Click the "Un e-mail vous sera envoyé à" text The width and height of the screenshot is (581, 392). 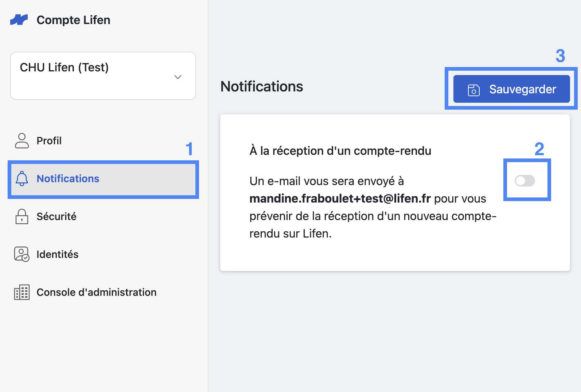pyautogui.click(x=327, y=181)
